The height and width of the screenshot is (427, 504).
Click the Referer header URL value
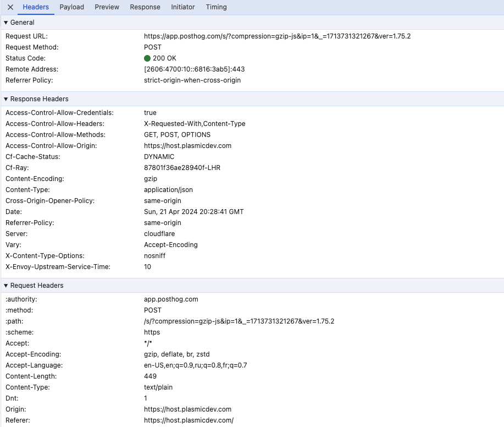tap(189, 420)
